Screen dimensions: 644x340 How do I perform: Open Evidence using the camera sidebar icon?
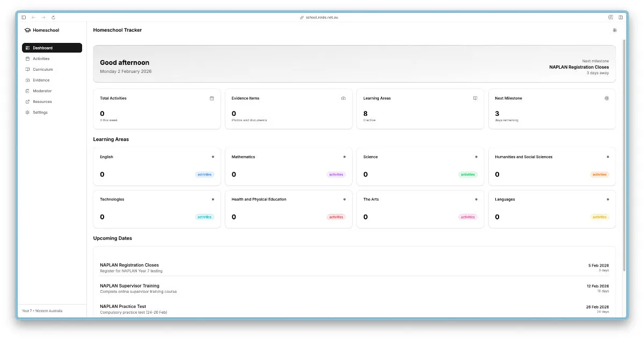click(27, 80)
